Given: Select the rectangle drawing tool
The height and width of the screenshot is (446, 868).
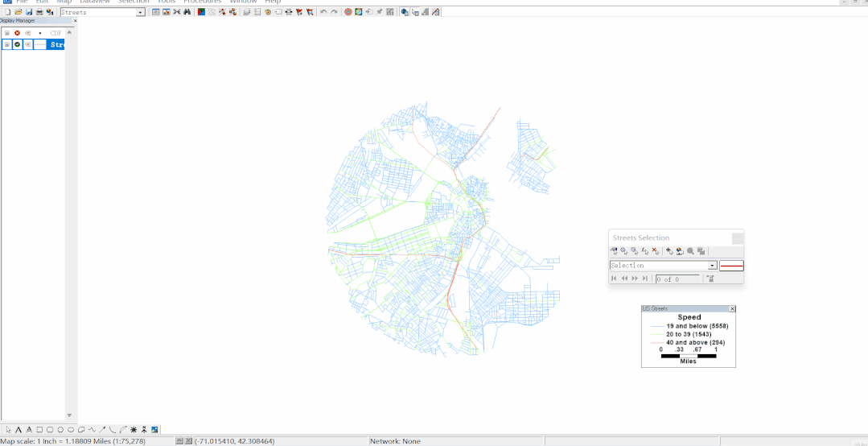Looking at the screenshot, I should pos(39,429).
